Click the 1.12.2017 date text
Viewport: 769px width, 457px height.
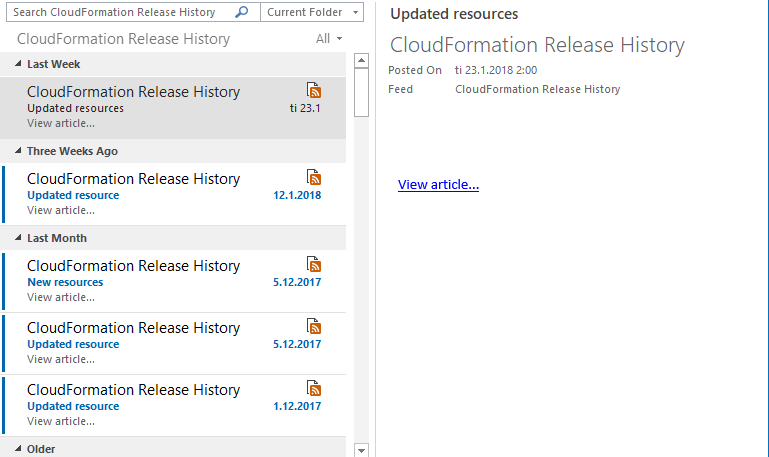coord(297,406)
